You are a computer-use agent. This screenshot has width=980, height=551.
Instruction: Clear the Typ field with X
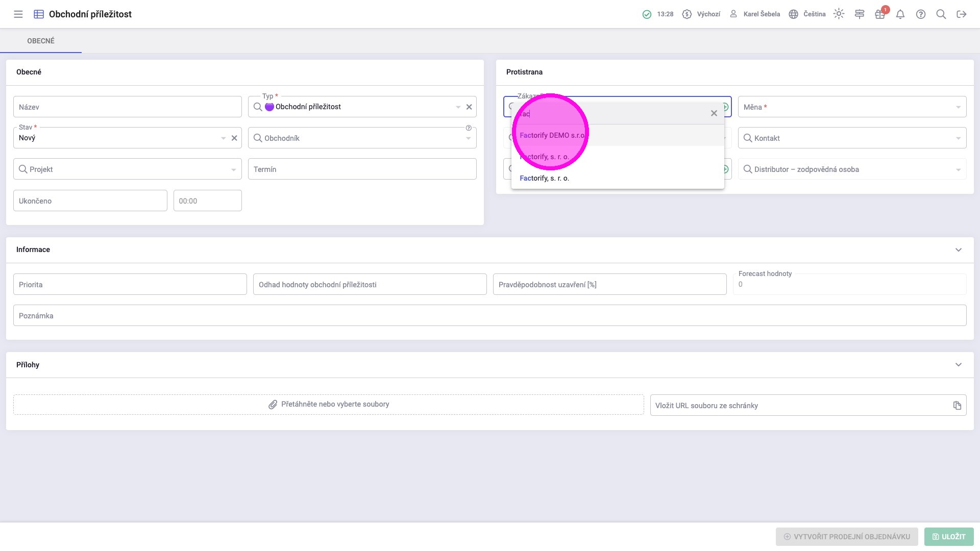click(469, 107)
